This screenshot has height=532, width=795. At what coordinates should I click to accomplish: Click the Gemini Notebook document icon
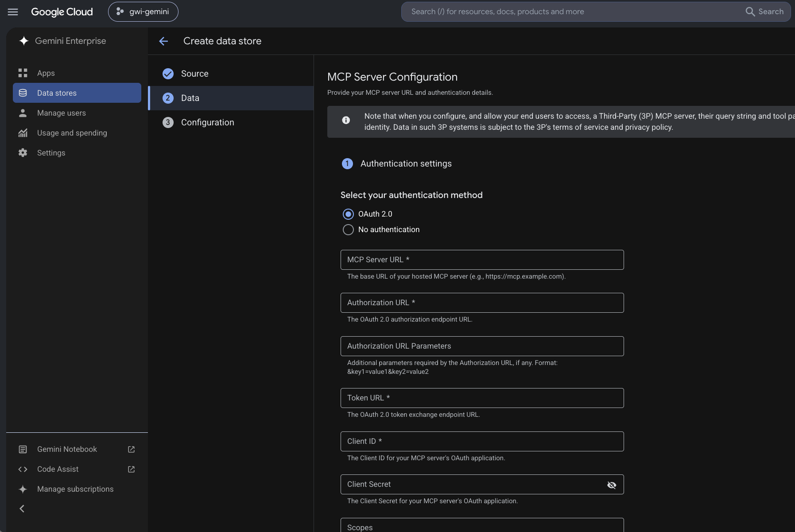[x=23, y=449]
